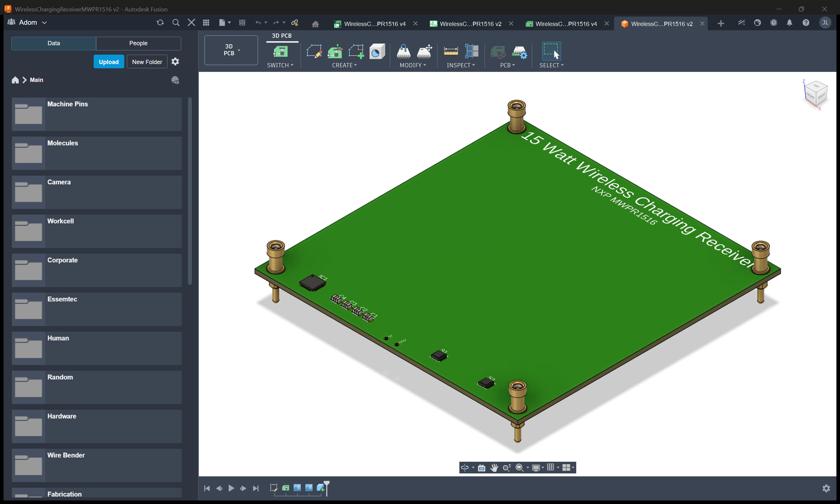The image size is (840, 504).
Task: Select the Pan hand tool
Action: point(494,468)
